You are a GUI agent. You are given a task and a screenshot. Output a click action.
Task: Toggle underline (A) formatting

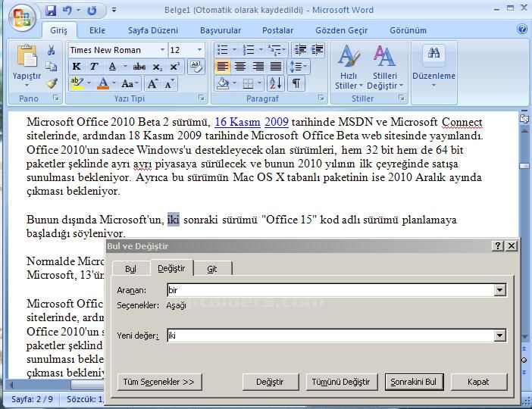point(112,67)
